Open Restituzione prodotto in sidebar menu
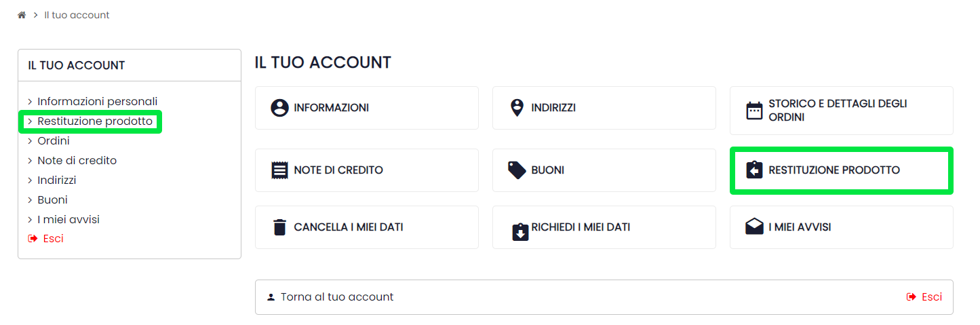This screenshot has height=325, width=980. (x=95, y=121)
